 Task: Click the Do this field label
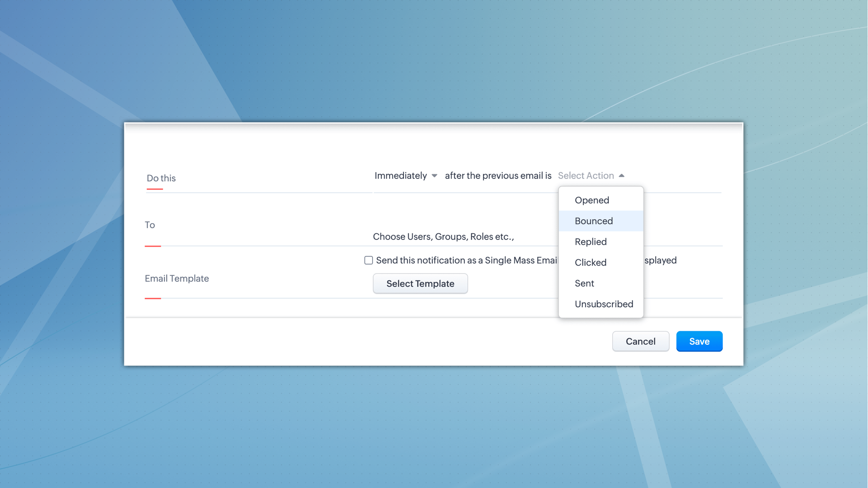[x=161, y=178]
